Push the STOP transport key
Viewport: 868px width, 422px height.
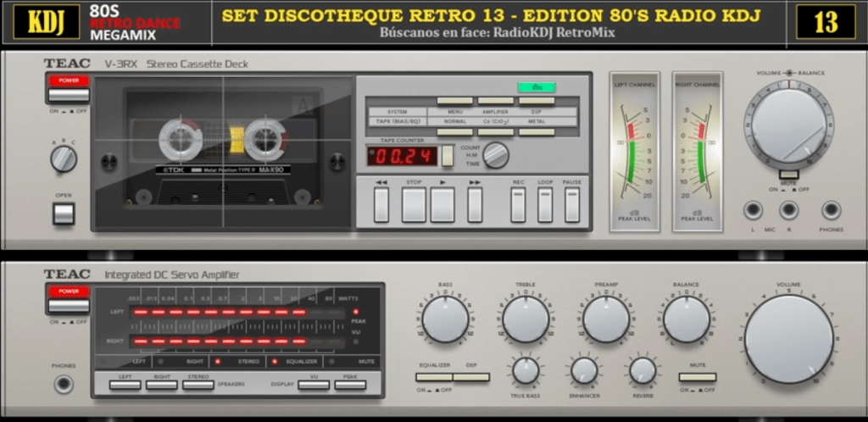[414, 204]
